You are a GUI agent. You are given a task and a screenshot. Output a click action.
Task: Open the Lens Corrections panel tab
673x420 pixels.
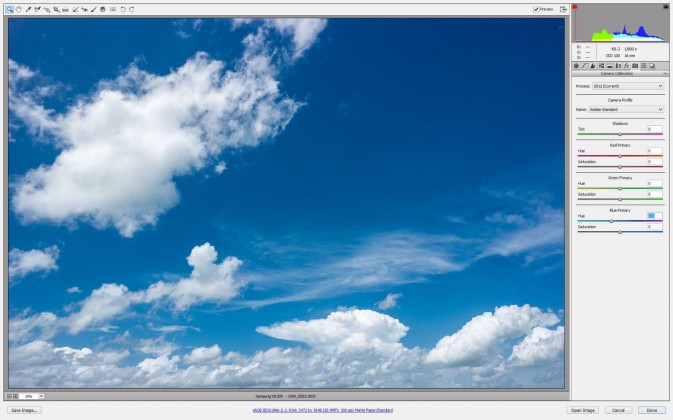pos(618,66)
